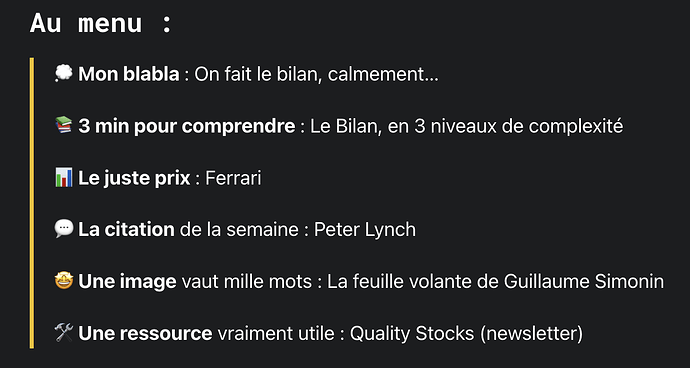Image resolution: width=690 pixels, height=368 pixels.
Task: Click the name 'Peter Lynch'
Action: tap(365, 230)
